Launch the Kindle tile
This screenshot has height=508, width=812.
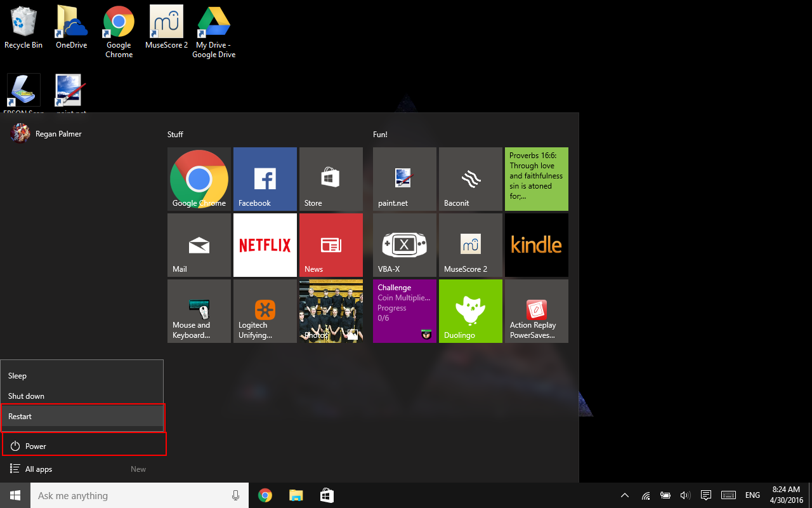[537, 245]
